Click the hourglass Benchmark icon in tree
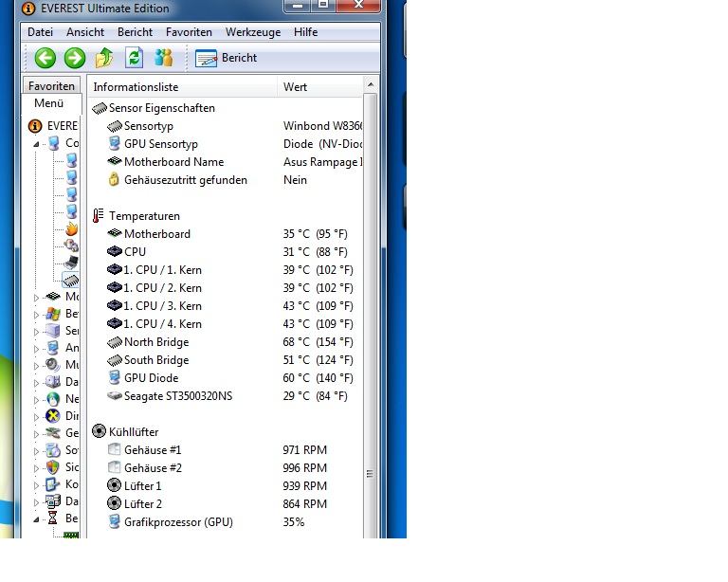 pyautogui.click(x=53, y=518)
